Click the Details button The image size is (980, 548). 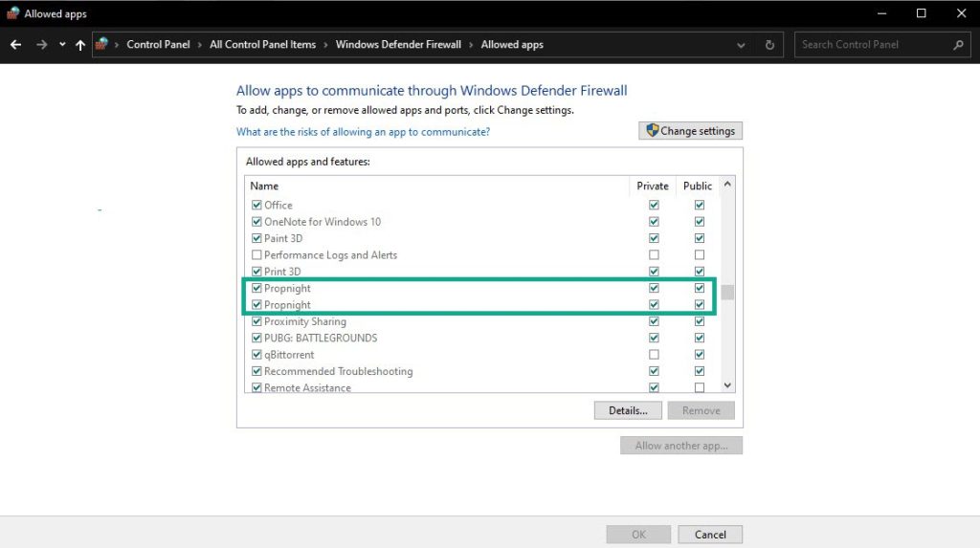coord(628,410)
